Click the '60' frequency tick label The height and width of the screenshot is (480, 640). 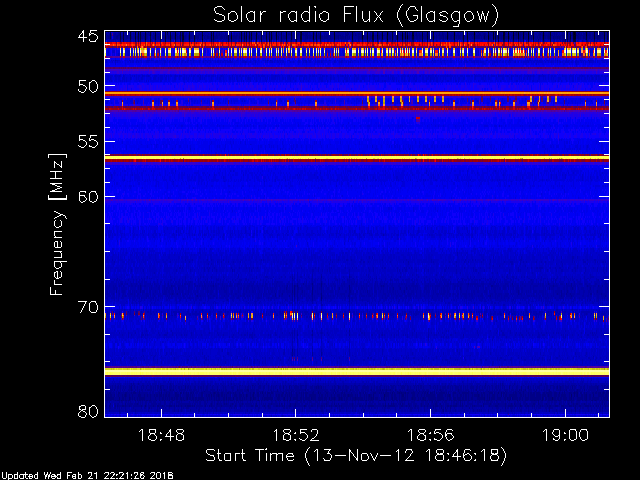tap(88, 197)
